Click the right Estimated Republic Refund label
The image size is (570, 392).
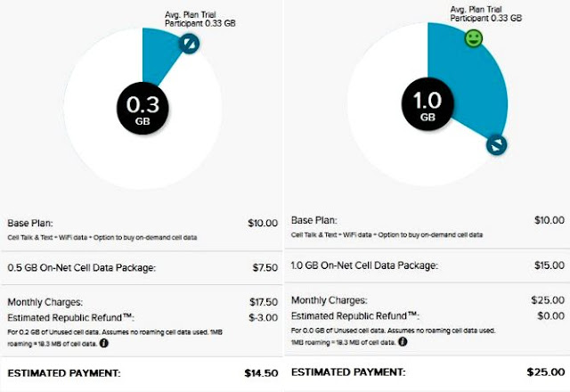355,316
